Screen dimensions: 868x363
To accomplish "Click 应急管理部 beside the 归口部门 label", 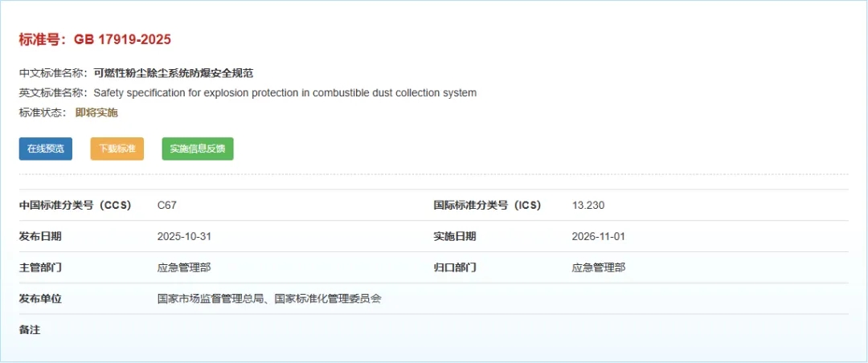I will (598, 267).
